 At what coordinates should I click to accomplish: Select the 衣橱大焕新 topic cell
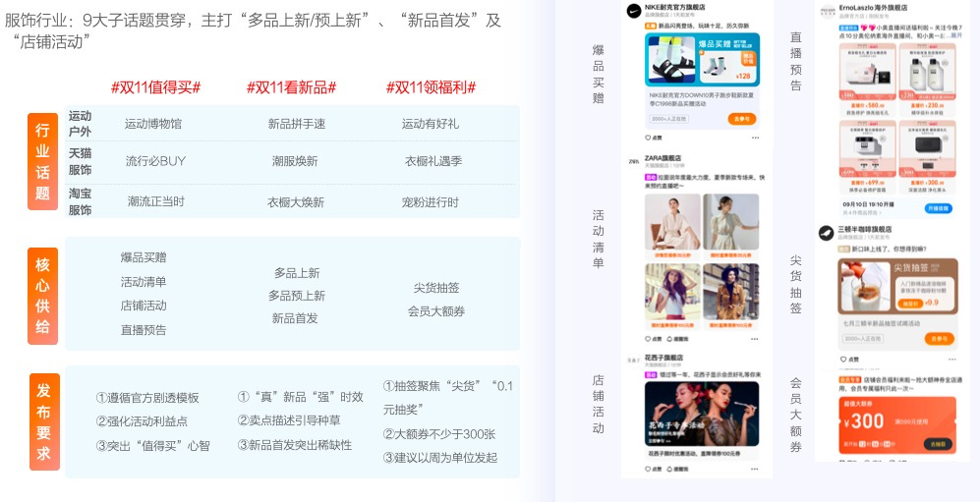point(297,201)
